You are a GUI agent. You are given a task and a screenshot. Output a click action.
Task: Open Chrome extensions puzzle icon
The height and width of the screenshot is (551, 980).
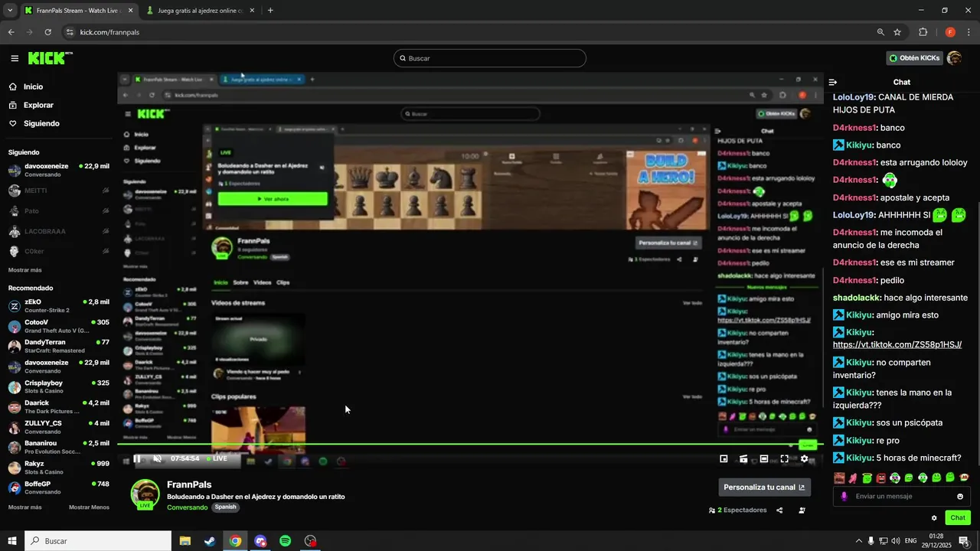click(x=923, y=32)
